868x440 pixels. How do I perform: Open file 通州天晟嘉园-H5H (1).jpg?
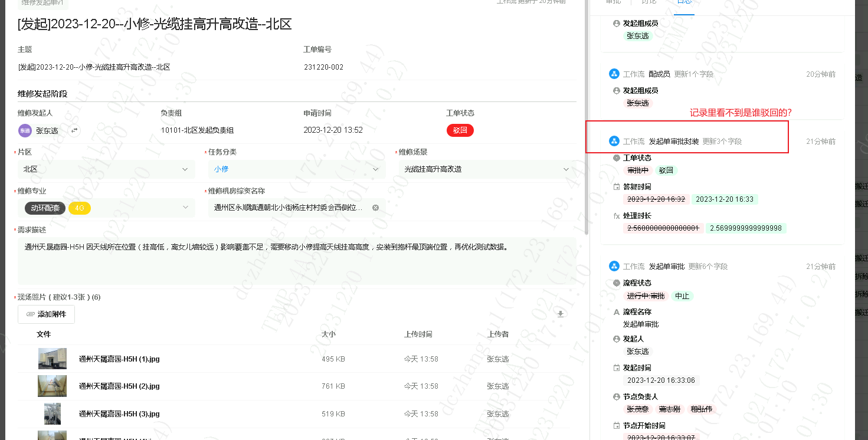pos(119,359)
